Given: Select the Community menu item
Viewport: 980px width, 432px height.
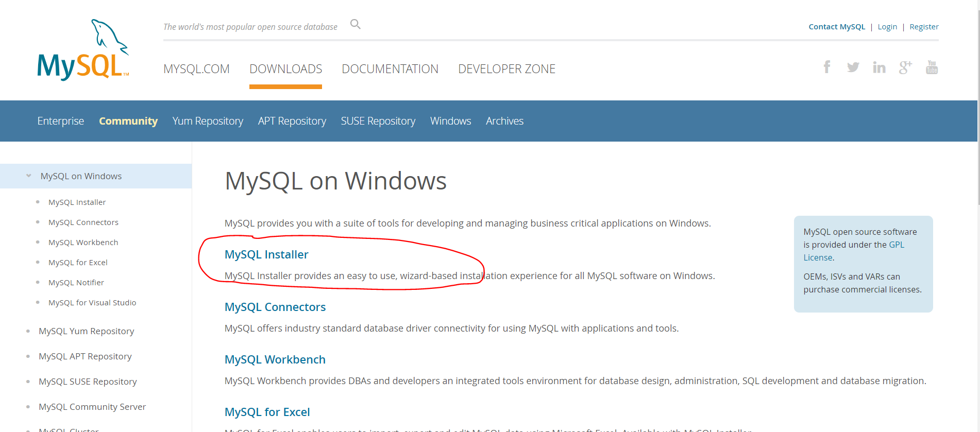Looking at the screenshot, I should pos(128,121).
